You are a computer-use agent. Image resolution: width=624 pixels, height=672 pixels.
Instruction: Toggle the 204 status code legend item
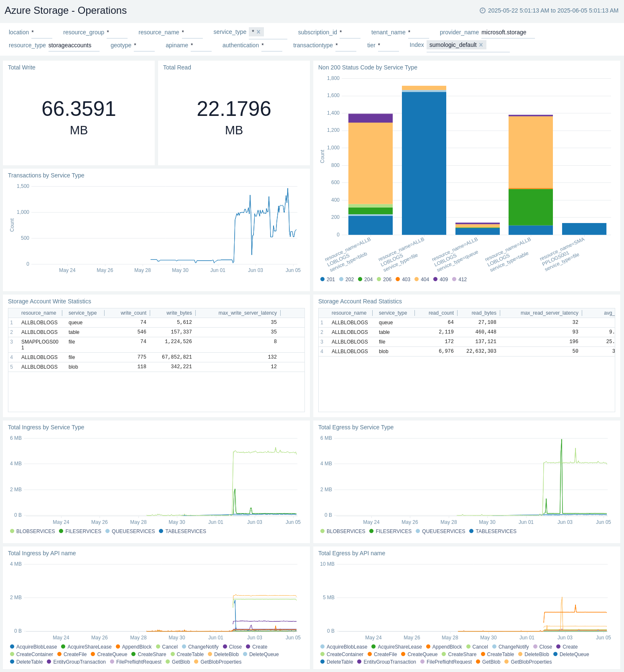(366, 280)
